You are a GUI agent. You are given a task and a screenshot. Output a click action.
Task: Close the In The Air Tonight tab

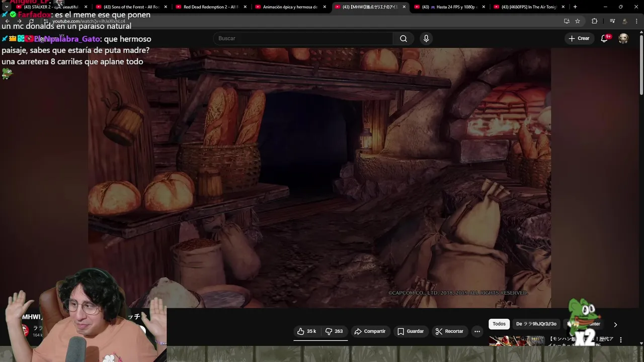coord(563,7)
